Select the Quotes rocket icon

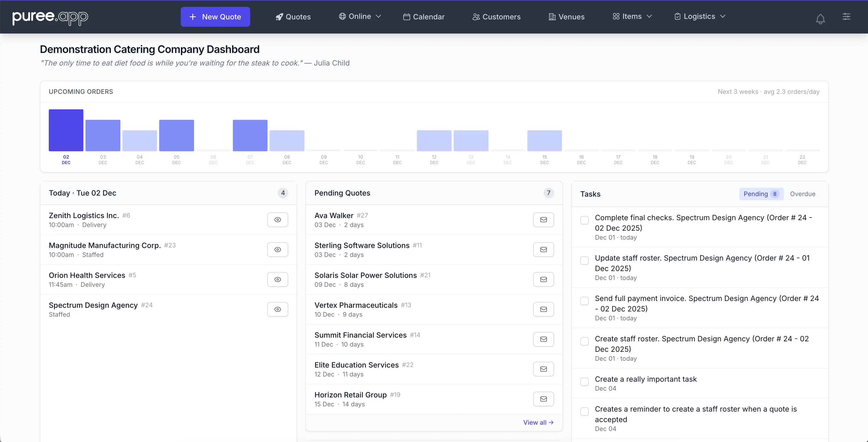click(279, 17)
